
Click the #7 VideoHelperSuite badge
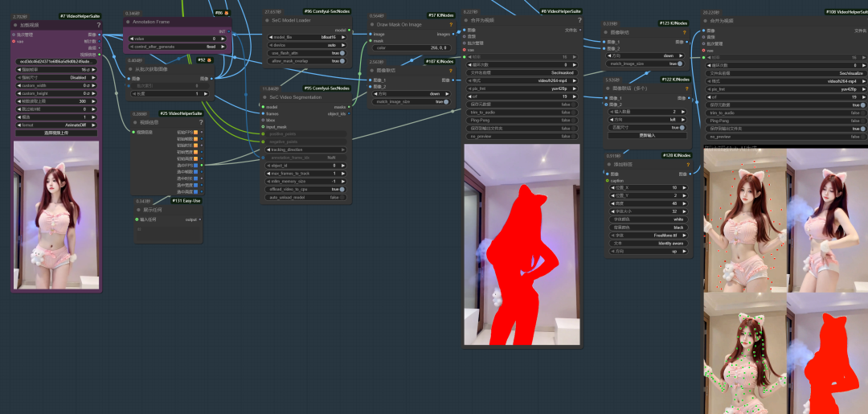pyautogui.click(x=80, y=16)
